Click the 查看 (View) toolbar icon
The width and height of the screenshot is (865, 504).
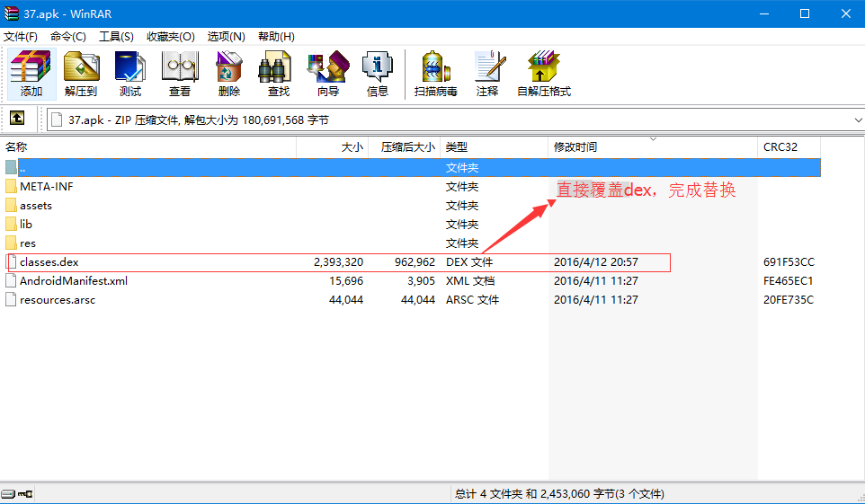180,74
